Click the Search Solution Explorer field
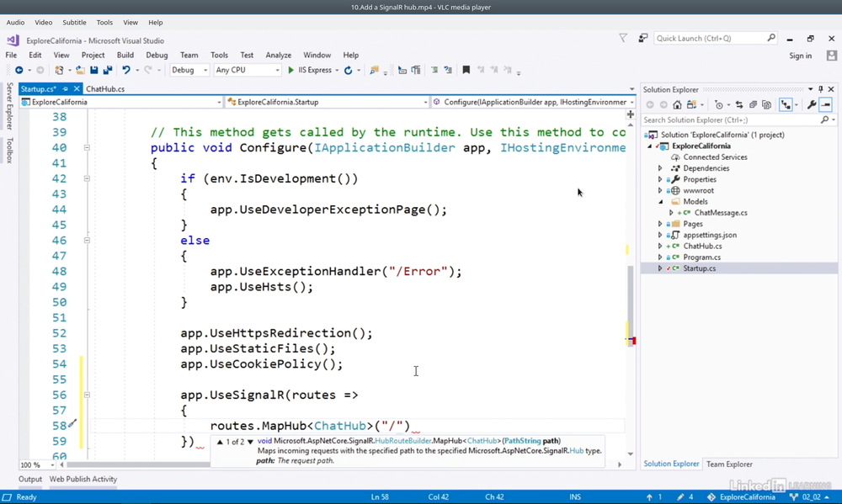This screenshot has height=504, width=842. click(730, 119)
